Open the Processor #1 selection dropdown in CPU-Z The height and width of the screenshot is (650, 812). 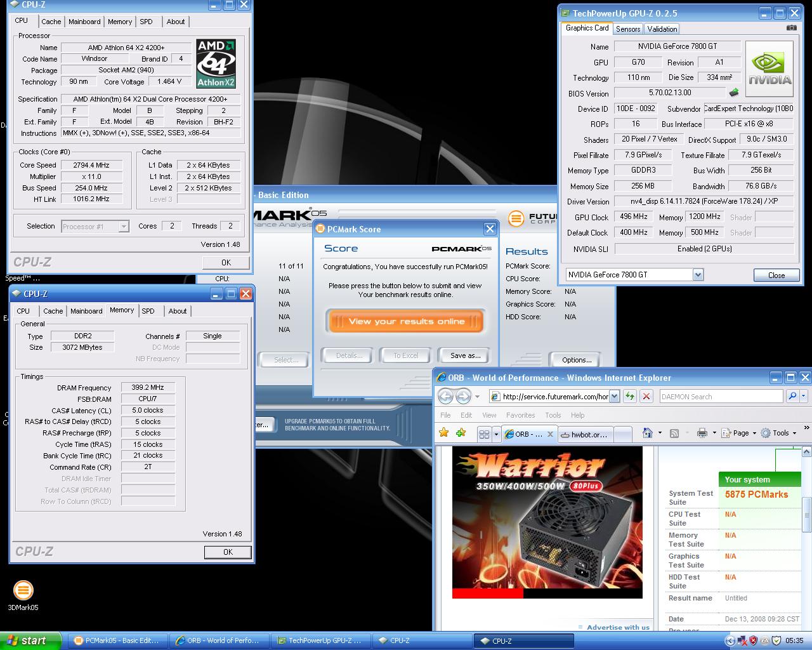click(124, 227)
